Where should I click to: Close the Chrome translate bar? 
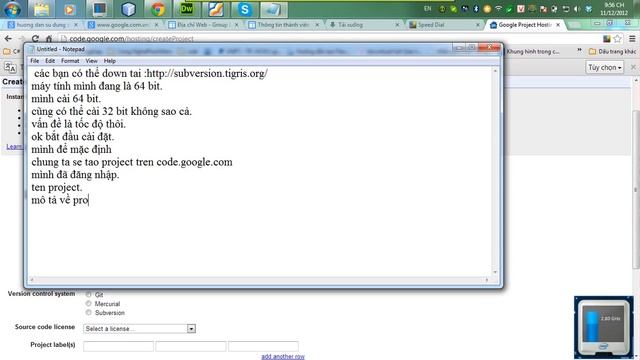pyautogui.click(x=633, y=67)
